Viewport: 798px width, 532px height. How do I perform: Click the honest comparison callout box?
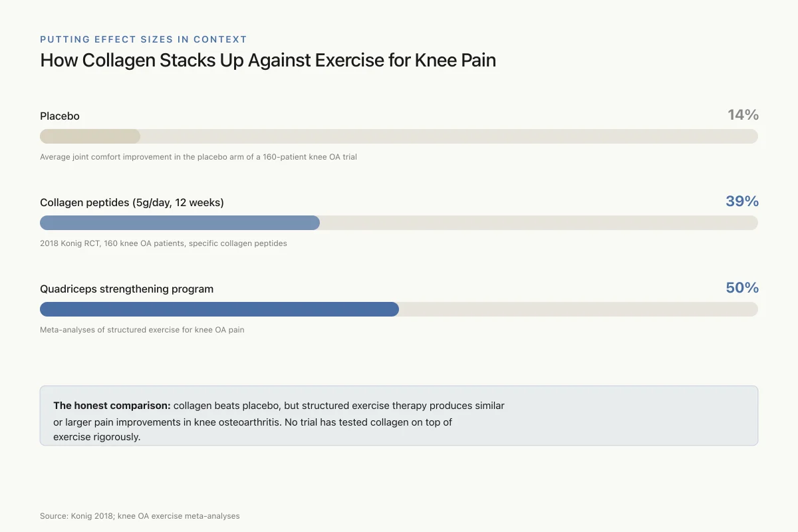399,416
